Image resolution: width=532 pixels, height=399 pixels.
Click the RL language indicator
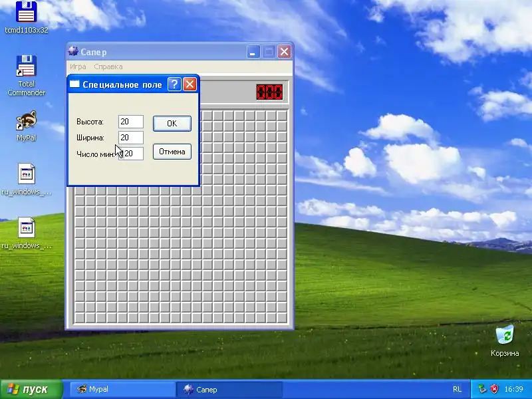(x=457, y=389)
